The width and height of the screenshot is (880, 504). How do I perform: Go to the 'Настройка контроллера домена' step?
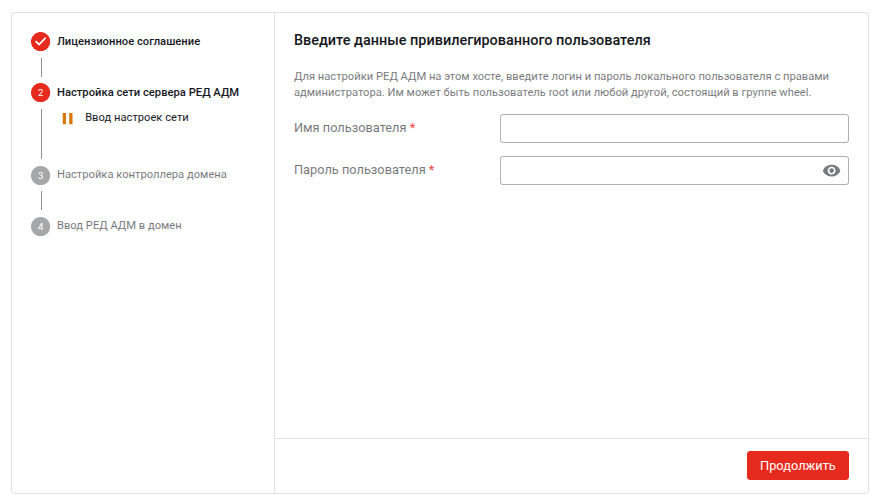point(142,175)
